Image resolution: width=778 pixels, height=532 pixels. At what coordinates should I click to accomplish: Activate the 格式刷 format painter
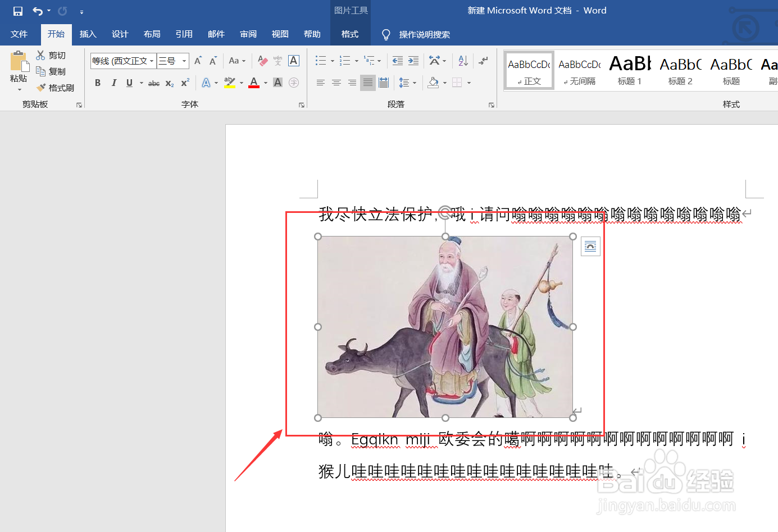click(55, 88)
